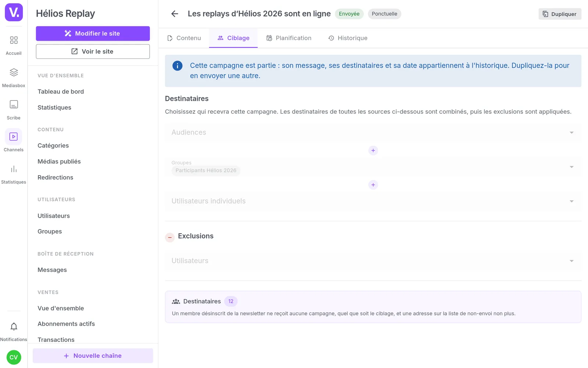Click the plus icon below Audiences field

[x=373, y=151]
